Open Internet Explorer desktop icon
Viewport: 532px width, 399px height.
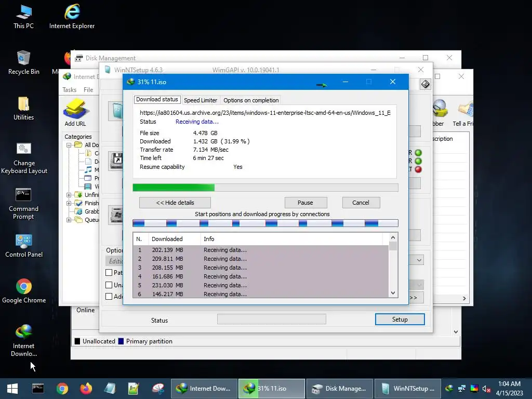tap(72, 17)
